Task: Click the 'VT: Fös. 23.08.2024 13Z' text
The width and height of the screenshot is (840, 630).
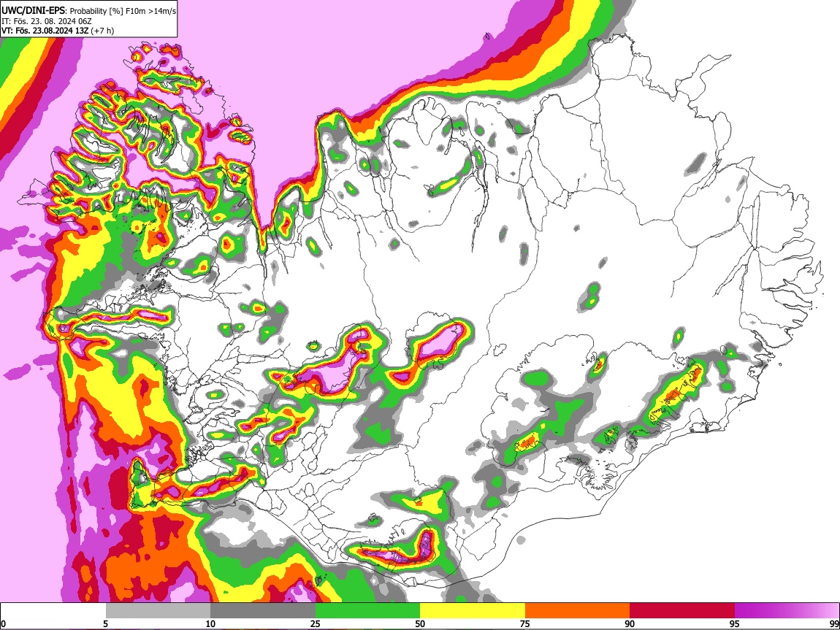Action: 44,31
